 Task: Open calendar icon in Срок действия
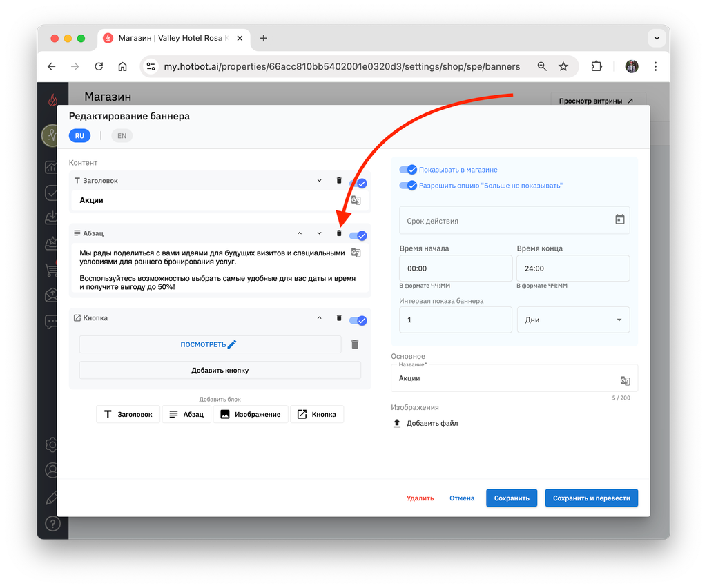point(620,219)
